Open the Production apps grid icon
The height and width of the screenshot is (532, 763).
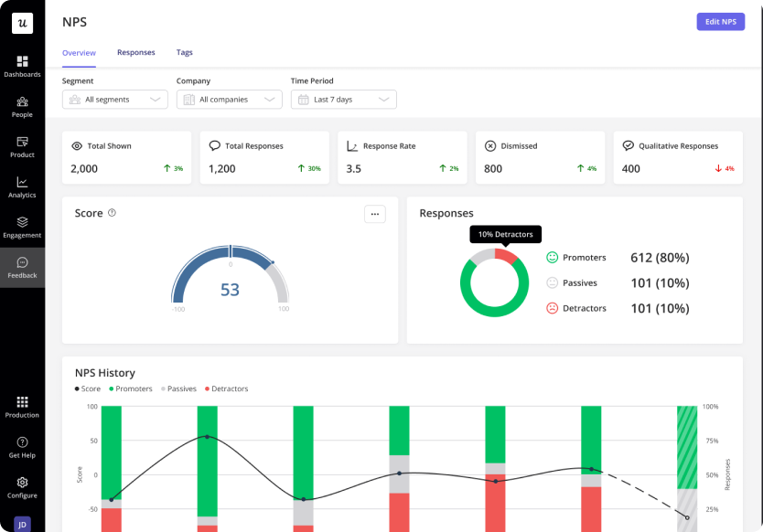(22, 401)
